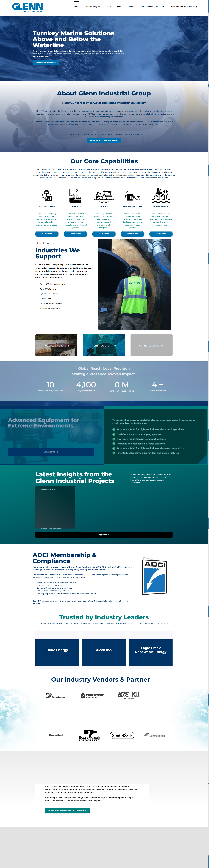
Task: Click the Hydraulic and mechanical dredge platforms checkmark
Action: pos(114,444)
